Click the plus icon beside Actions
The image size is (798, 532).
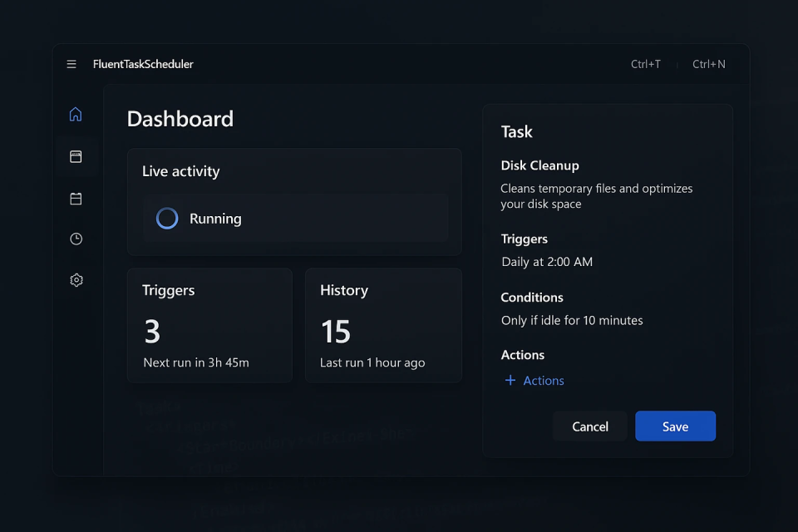coord(510,380)
